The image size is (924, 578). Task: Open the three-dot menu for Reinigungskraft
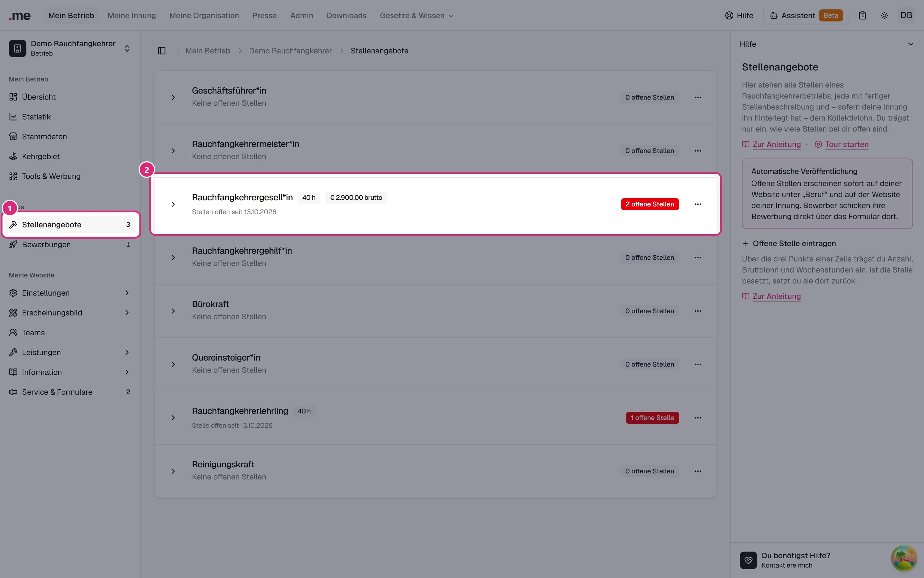pyautogui.click(x=698, y=471)
